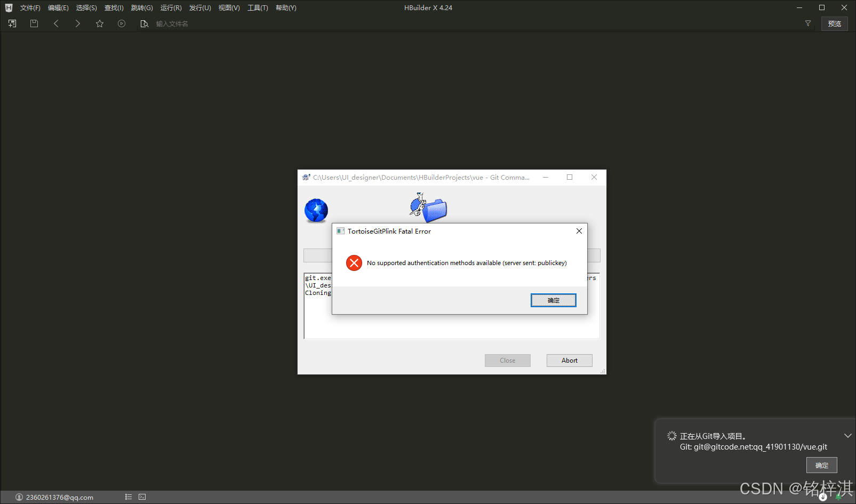Open the 选择(S) menu
Image resolution: width=856 pixels, height=504 pixels.
coord(86,8)
